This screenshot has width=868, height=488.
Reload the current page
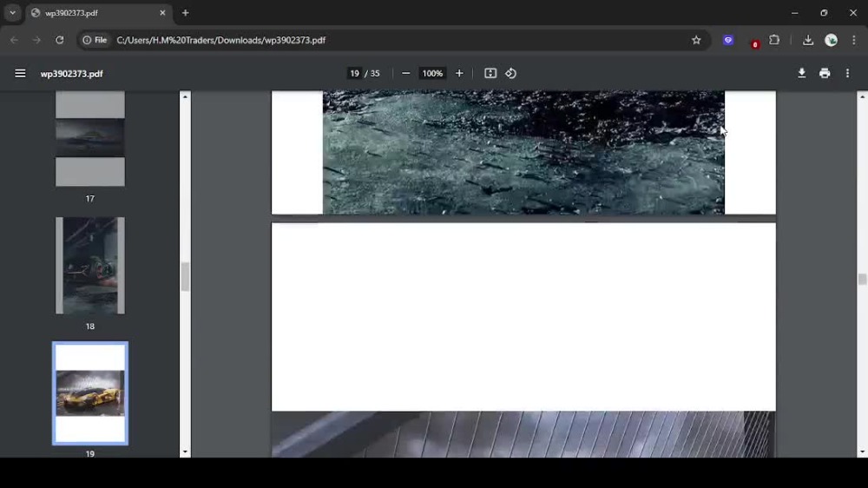(59, 40)
